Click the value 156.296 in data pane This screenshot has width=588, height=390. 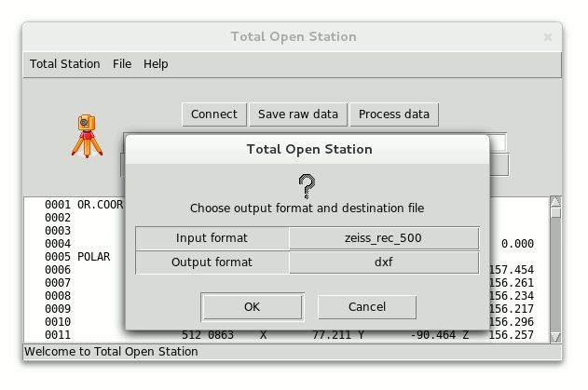click(512, 322)
